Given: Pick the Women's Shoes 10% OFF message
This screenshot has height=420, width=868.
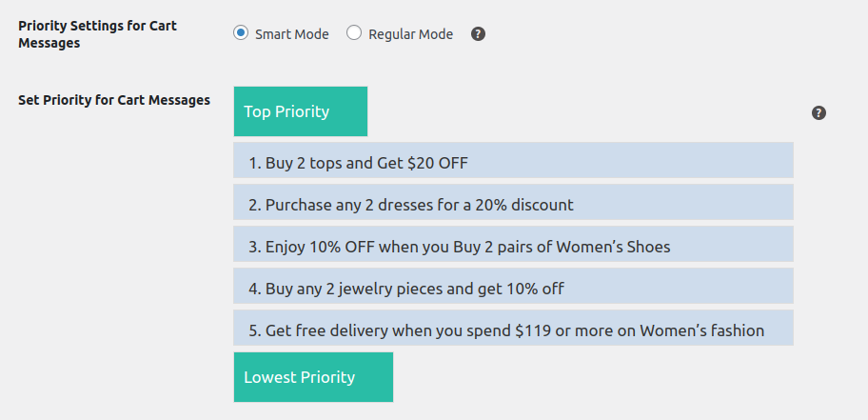Looking at the screenshot, I should (513, 244).
